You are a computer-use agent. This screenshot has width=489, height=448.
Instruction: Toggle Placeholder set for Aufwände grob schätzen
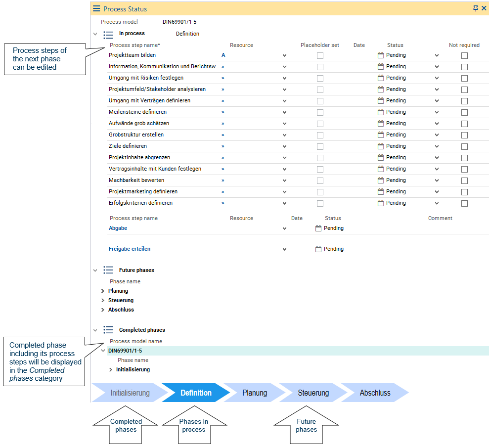(x=320, y=124)
